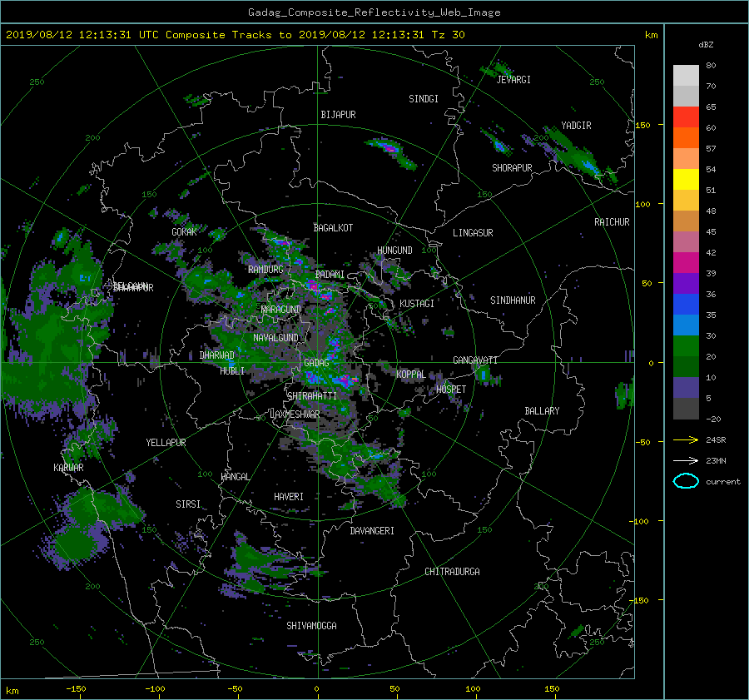The image size is (749, 700).
Task: Click the YELLAPUR label
Action: (x=166, y=443)
